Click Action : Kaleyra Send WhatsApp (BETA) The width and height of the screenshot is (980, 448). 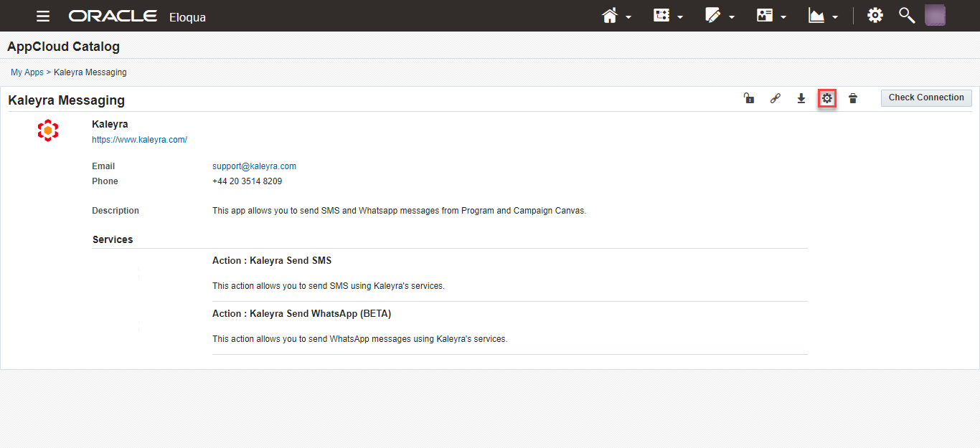pos(301,314)
